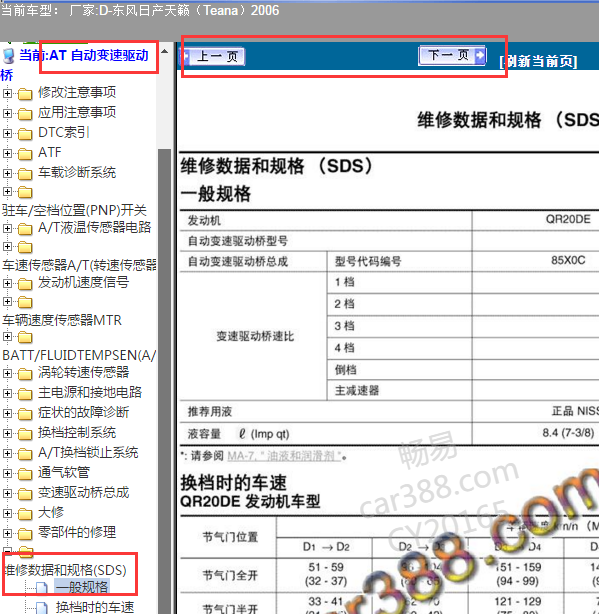
Task: Expand the 车载诊断系统 tree node
Action: click(x=7, y=173)
